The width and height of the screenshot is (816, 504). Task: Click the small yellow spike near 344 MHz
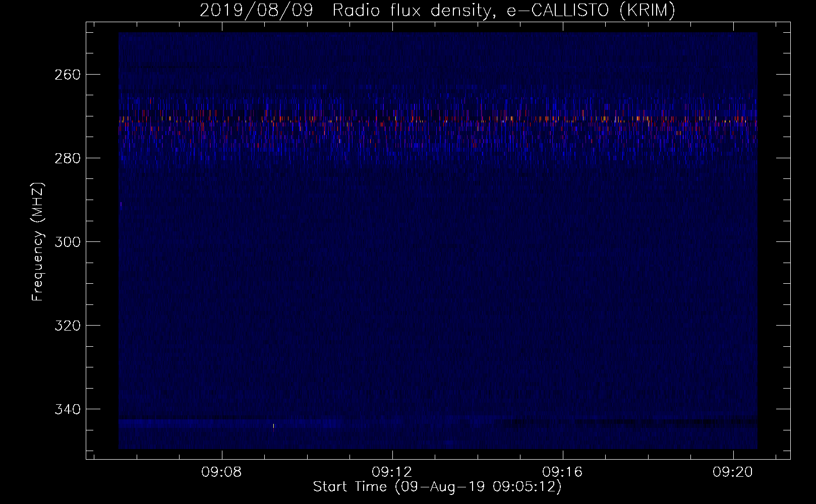click(274, 426)
